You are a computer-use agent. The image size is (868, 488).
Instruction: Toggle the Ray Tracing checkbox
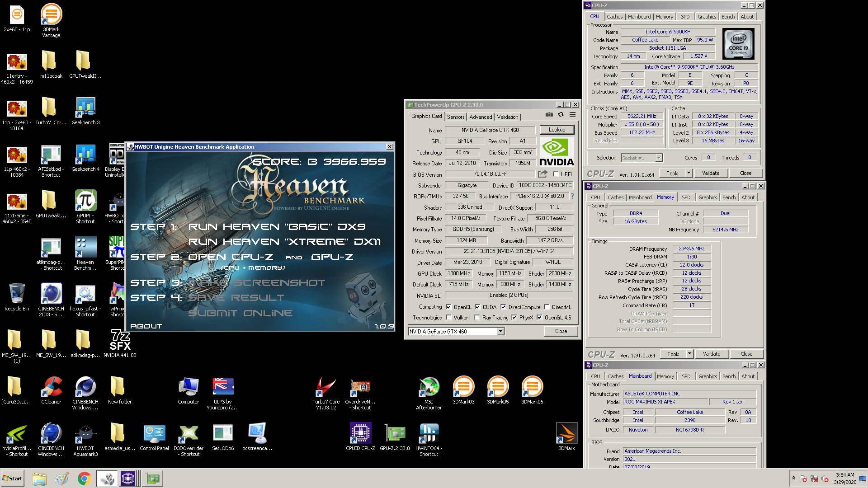[x=477, y=318]
